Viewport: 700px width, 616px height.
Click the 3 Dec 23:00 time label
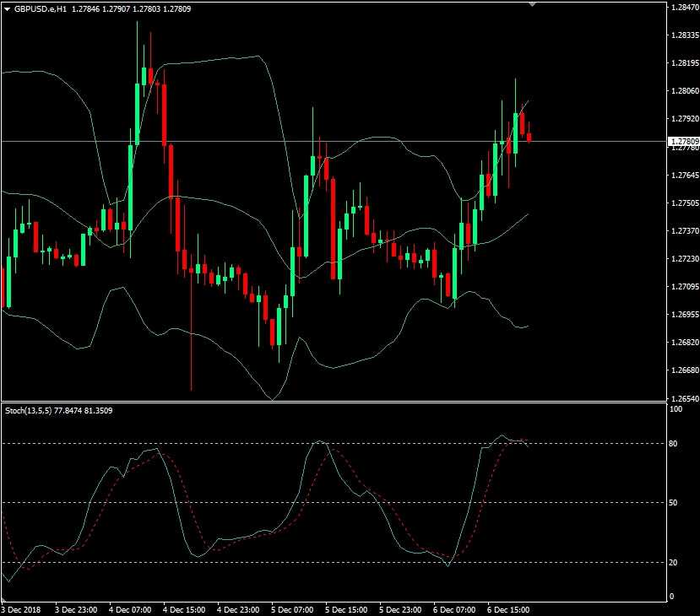(x=76, y=608)
